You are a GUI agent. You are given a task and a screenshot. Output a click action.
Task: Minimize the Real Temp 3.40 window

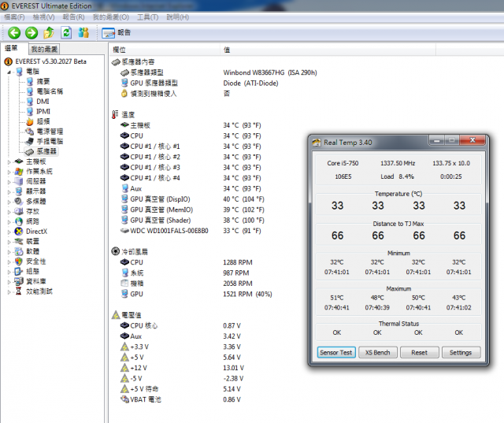(436, 140)
